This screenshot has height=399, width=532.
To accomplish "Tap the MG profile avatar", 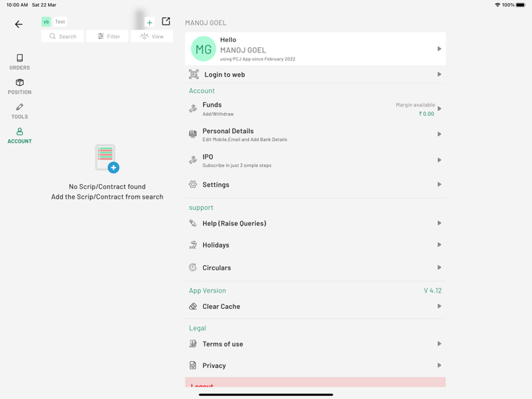I will click(203, 49).
